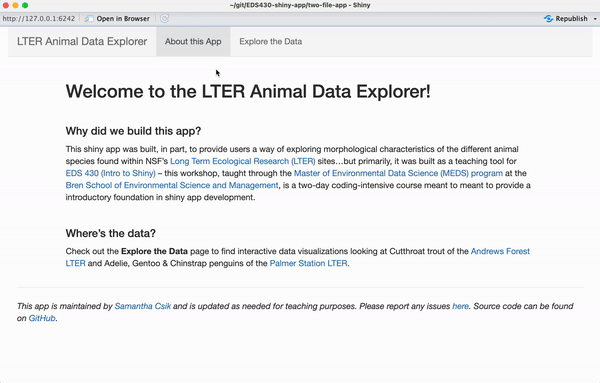Maximize the window with green button
The height and width of the screenshot is (383, 600).
pos(25,5)
